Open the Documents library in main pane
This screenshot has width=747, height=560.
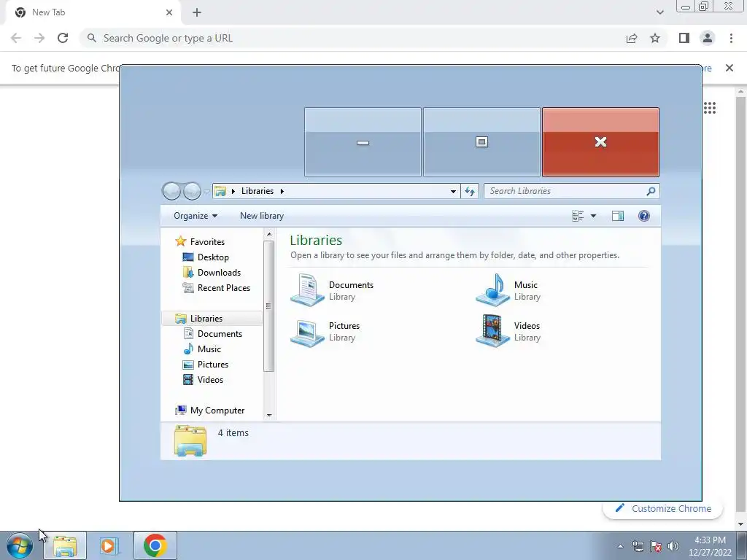[x=333, y=290]
